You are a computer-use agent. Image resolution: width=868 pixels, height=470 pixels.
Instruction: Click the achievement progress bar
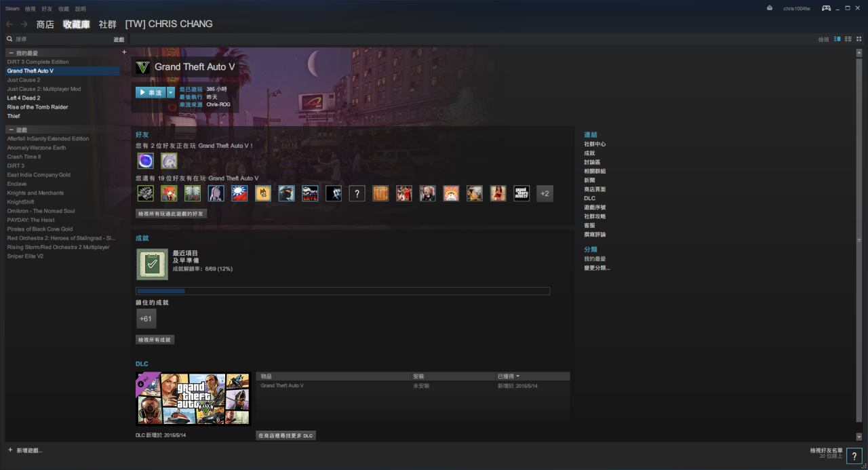click(x=343, y=291)
